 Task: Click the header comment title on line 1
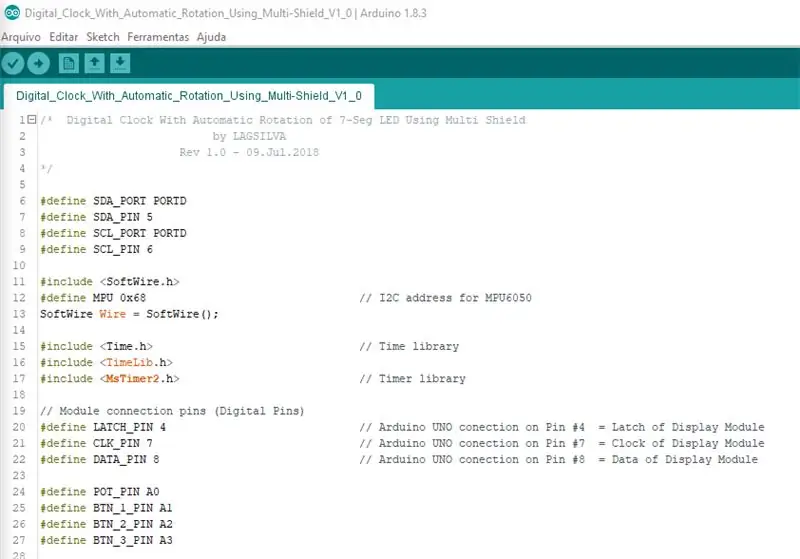click(296, 120)
